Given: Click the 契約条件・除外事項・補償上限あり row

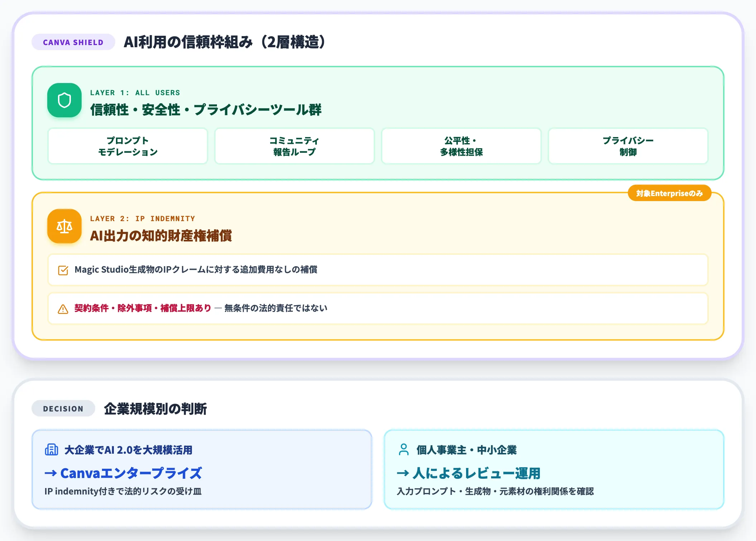Looking at the screenshot, I should click(x=378, y=308).
